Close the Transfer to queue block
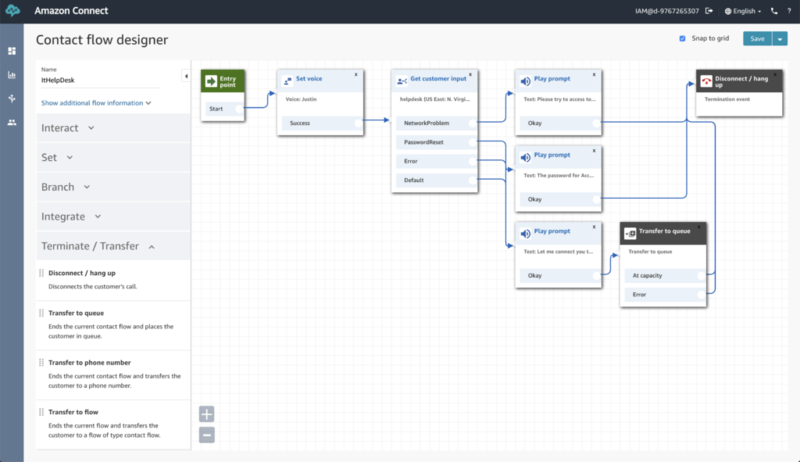Image resolution: width=800 pixels, height=462 pixels. click(699, 227)
